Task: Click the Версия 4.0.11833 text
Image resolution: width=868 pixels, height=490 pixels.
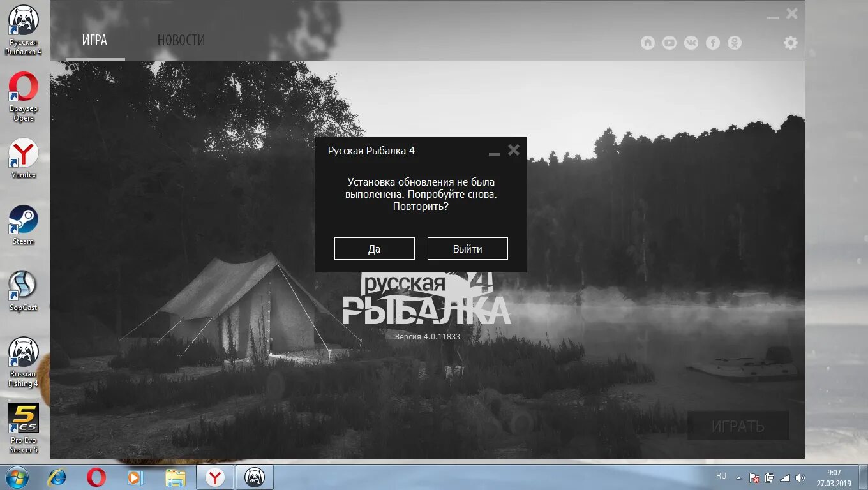Action: tap(427, 336)
